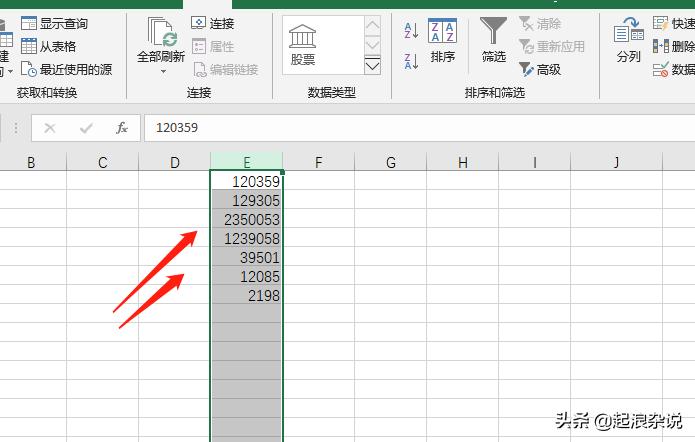The image size is (695, 442).
Task: Click cell containing 120359
Action: click(x=246, y=181)
